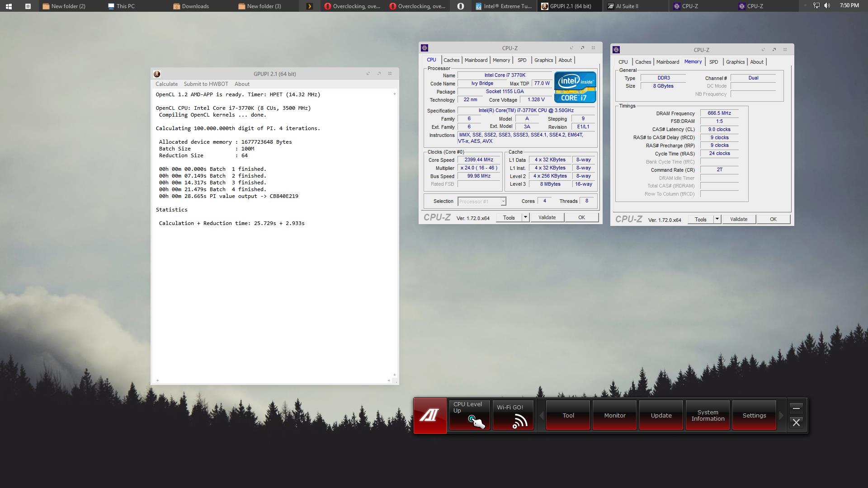Open Mainboard tab in CPU-Z processor window
This screenshot has width=868, height=488.
click(x=476, y=60)
